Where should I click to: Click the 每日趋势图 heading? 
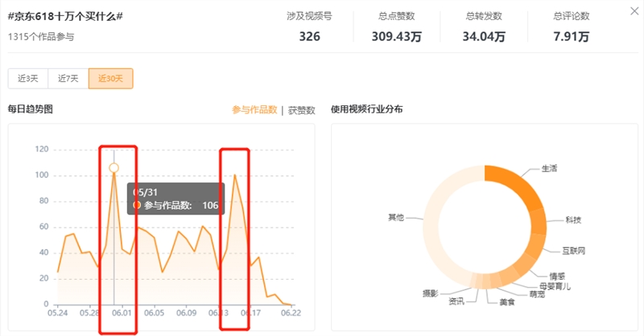pos(31,109)
